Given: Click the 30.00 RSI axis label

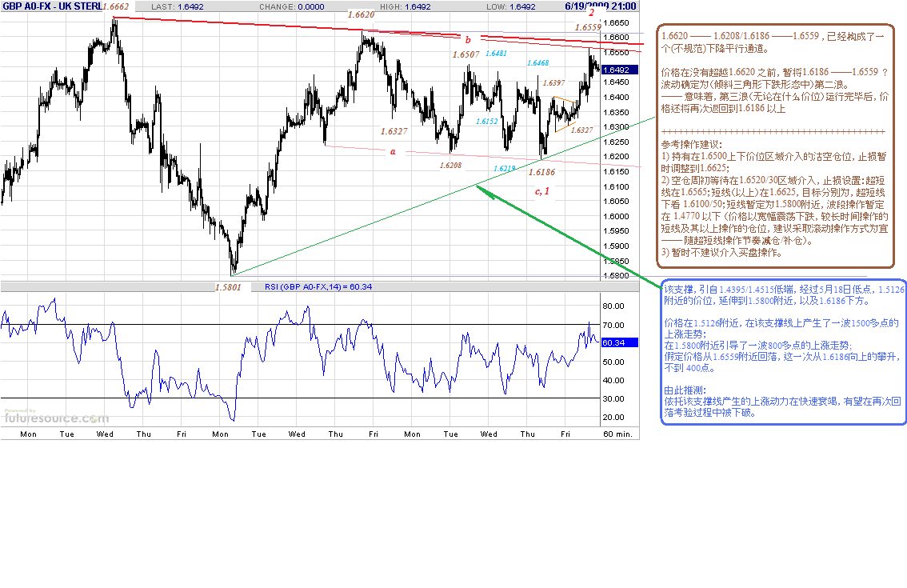Looking at the screenshot, I should [613, 398].
